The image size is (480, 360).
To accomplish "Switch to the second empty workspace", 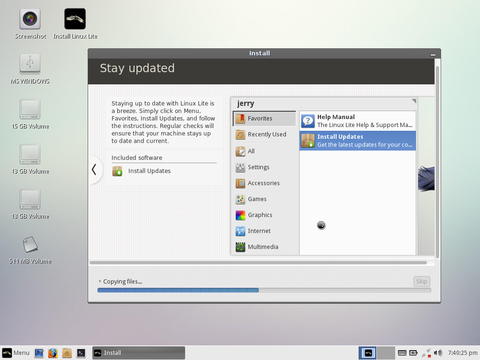I will [386, 353].
